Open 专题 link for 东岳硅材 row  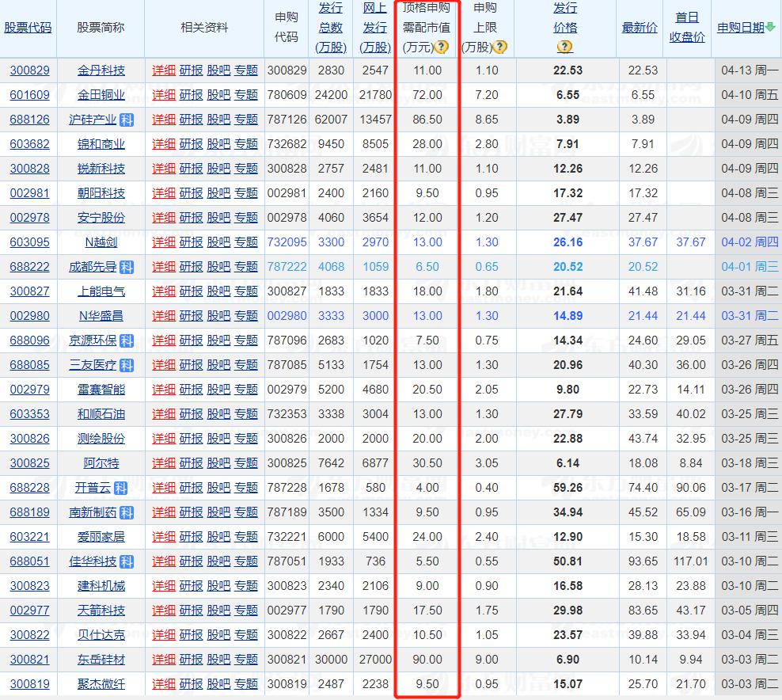(245, 659)
